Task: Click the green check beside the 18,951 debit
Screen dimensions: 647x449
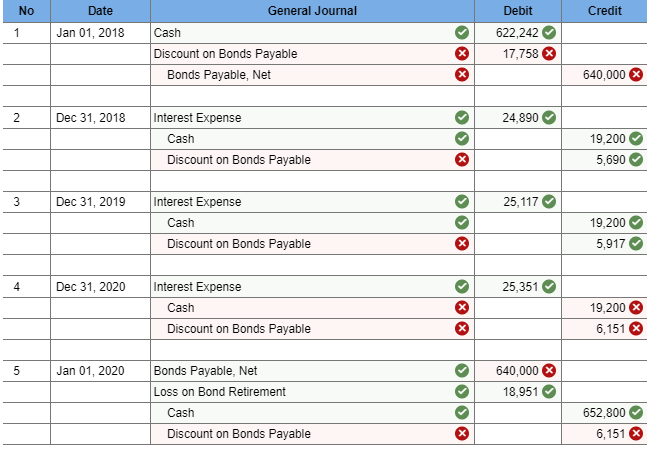Action: tap(549, 392)
